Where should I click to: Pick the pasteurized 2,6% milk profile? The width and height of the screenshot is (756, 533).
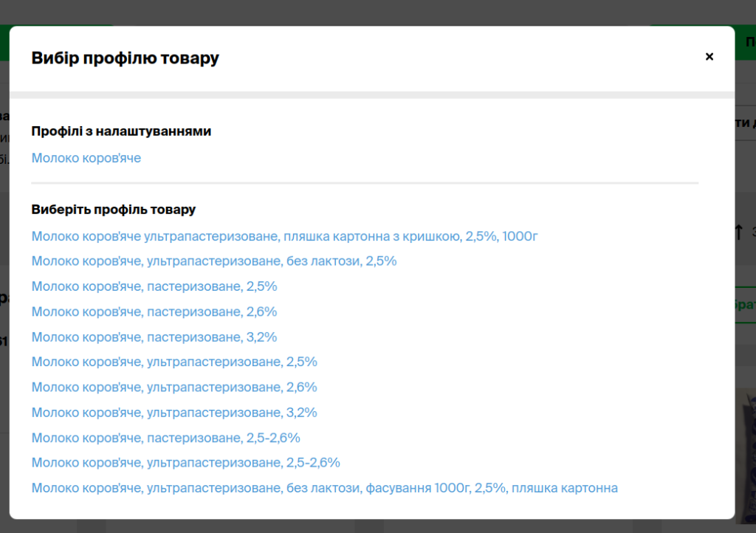(154, 312)
